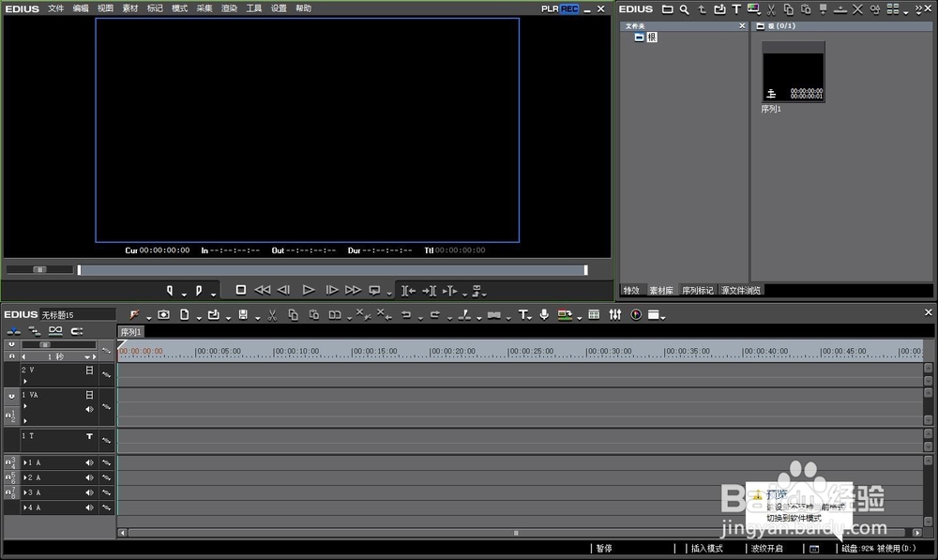
Task: Click the Copy icon in timeline toolbar
Action: pos(293,314)
